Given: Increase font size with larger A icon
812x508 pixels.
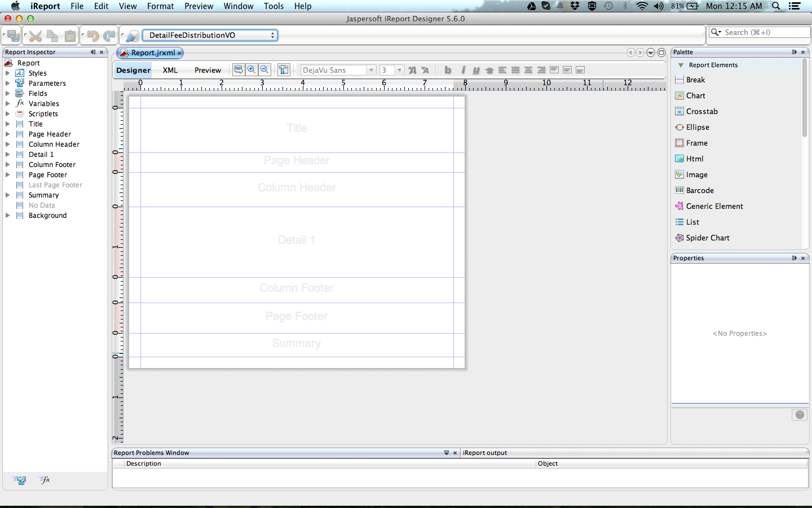Looking at the screenshot, I should pyautogui.click(x=412, y=70).
